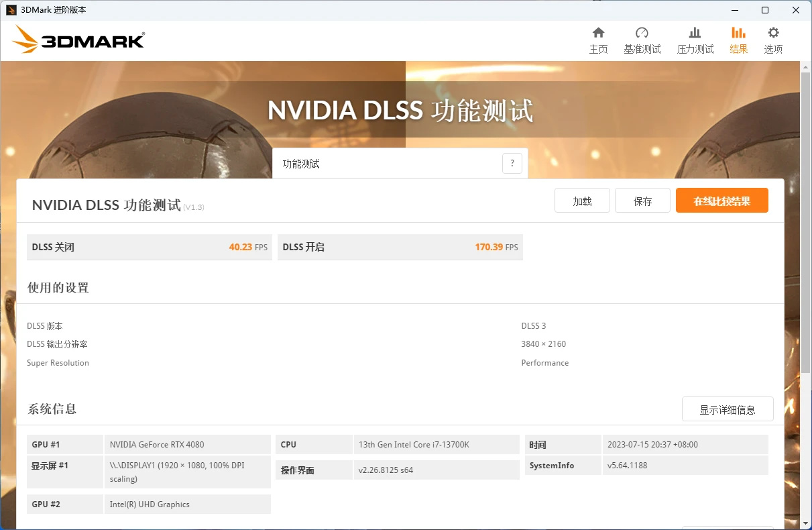Click the v2.26.8125 s64 version cell

click(437, 470)
